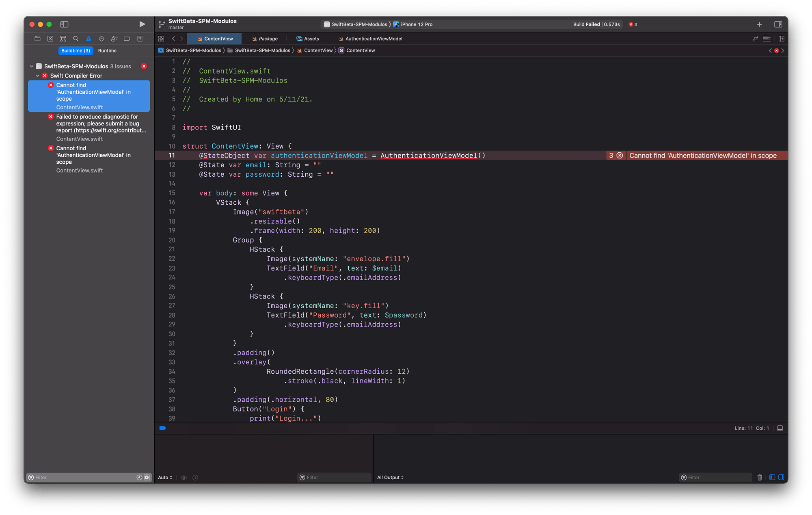Toggle console pane visibility

[781, 477]
